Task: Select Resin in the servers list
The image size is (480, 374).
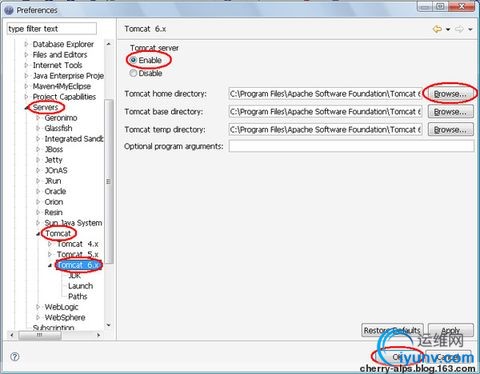Action: (x=53, y=212)
